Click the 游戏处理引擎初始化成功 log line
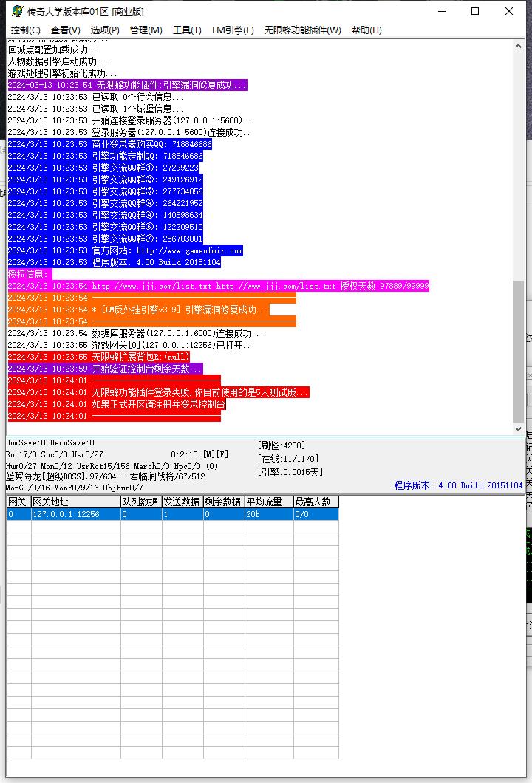The width and height of the screenshot is (532, 783). (62, 73)
